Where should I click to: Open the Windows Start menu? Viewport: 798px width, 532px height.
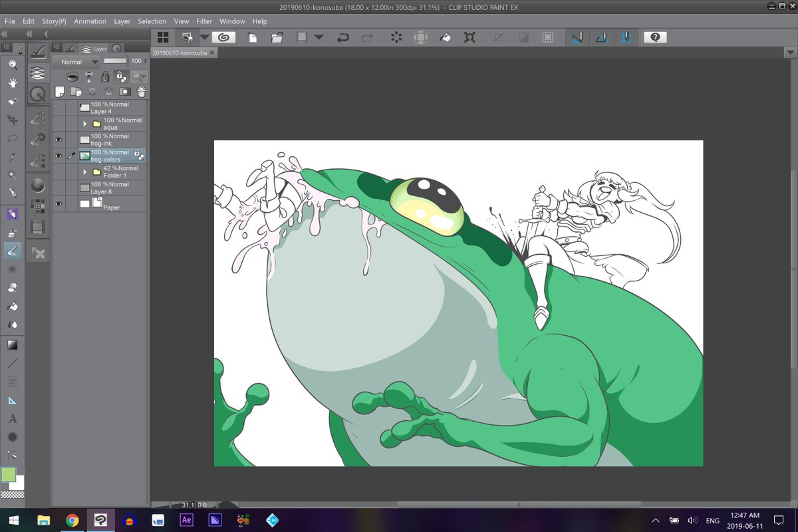14,520
